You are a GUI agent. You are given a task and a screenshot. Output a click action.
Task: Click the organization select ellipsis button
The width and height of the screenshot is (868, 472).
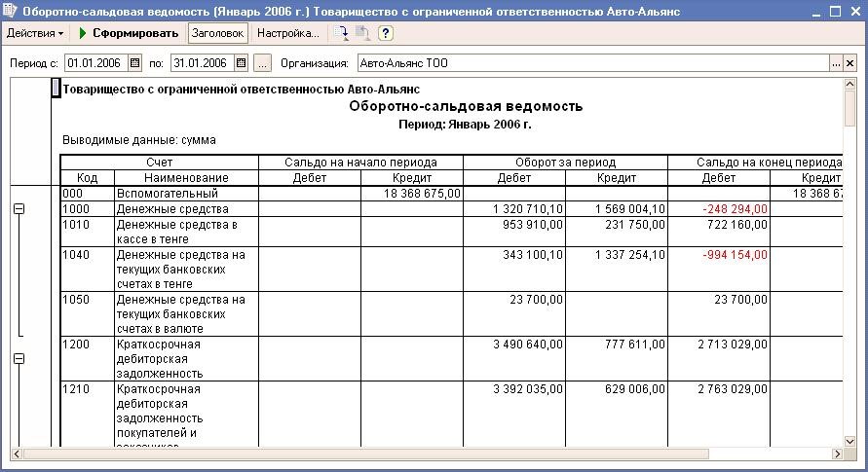pos(836,63)
